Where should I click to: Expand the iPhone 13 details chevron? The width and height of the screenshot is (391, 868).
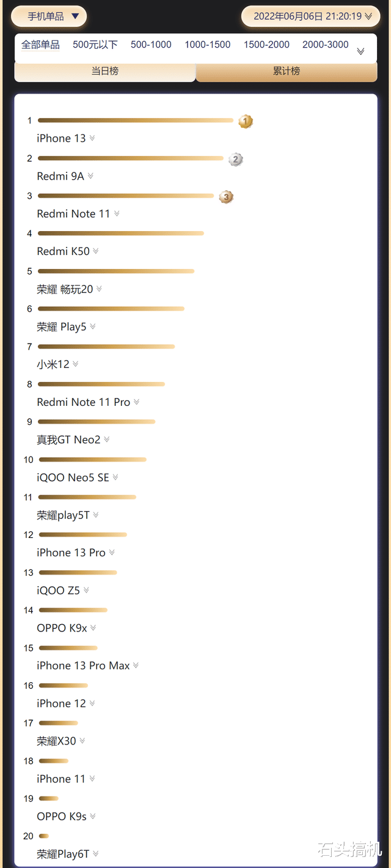(92, 138)
